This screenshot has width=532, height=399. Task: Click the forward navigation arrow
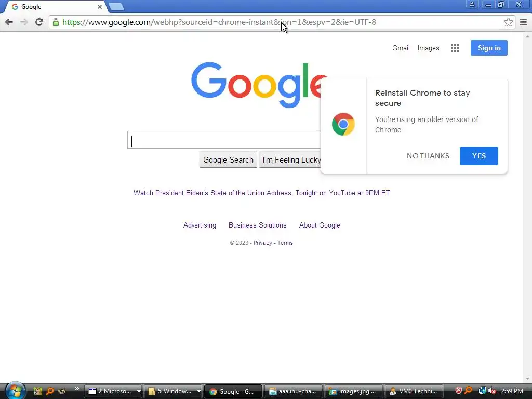tap(24, 22)
